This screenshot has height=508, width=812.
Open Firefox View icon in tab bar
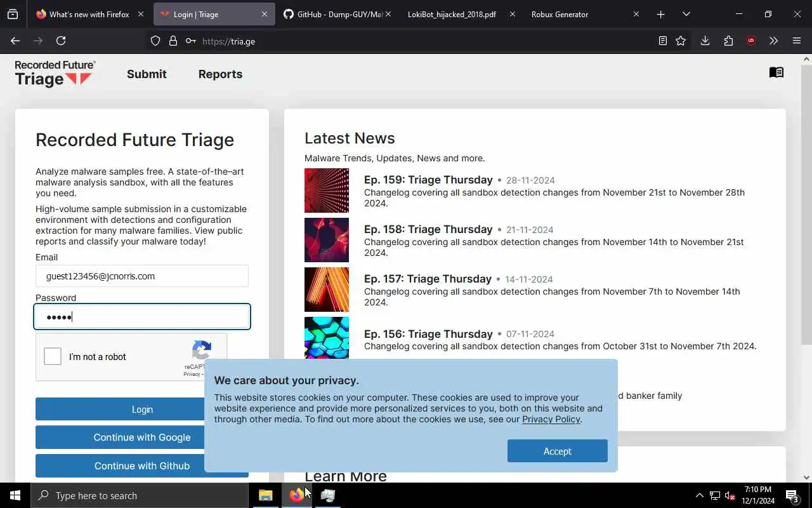13,14
